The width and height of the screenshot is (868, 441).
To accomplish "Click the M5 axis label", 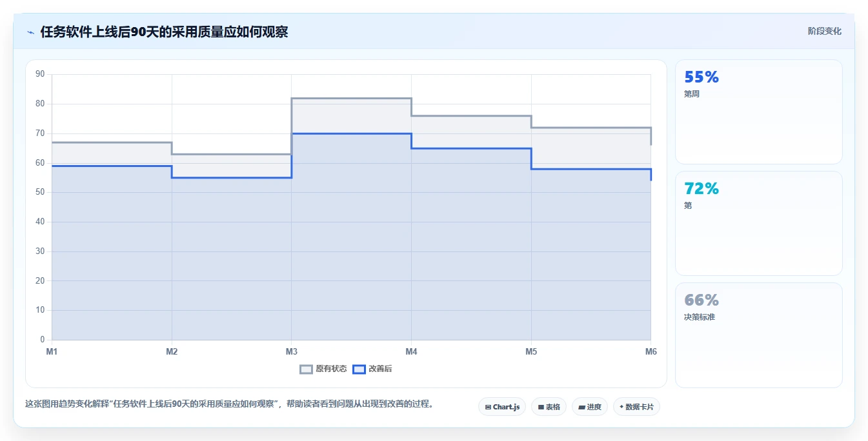I will pyautogui.click(x=531, y=351).
